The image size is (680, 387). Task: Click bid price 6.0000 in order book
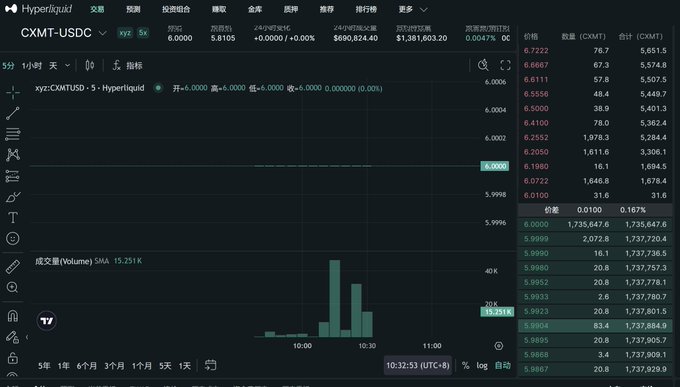point(536,224)
